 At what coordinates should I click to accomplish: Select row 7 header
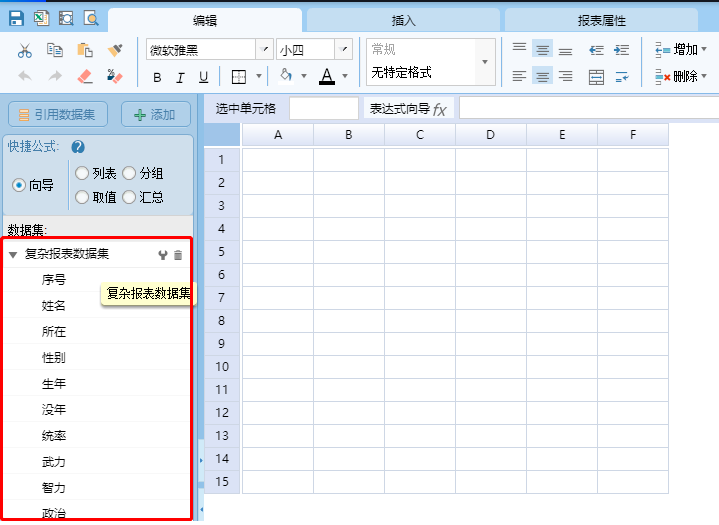(221, 298)
